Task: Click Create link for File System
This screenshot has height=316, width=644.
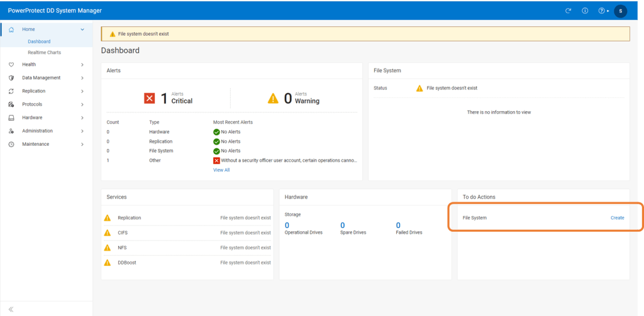Action: pyautogui.click(x=617, y=218)
